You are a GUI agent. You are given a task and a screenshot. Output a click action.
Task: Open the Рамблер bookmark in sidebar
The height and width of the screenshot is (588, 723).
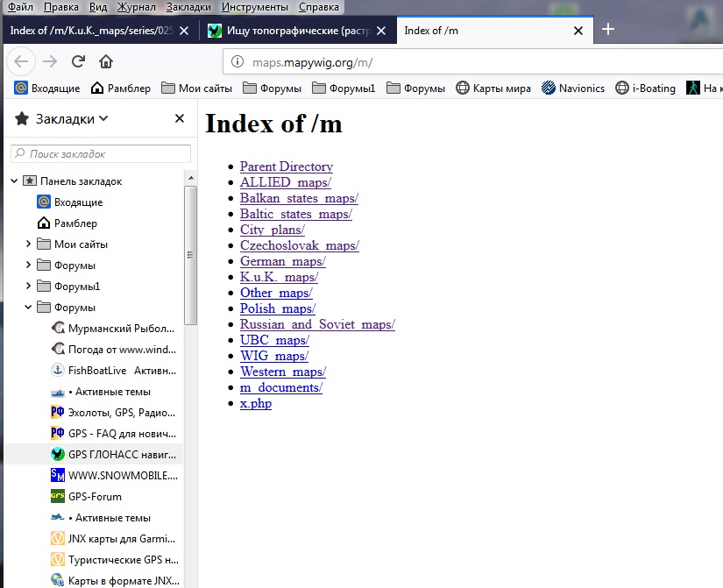click(75, 223)
